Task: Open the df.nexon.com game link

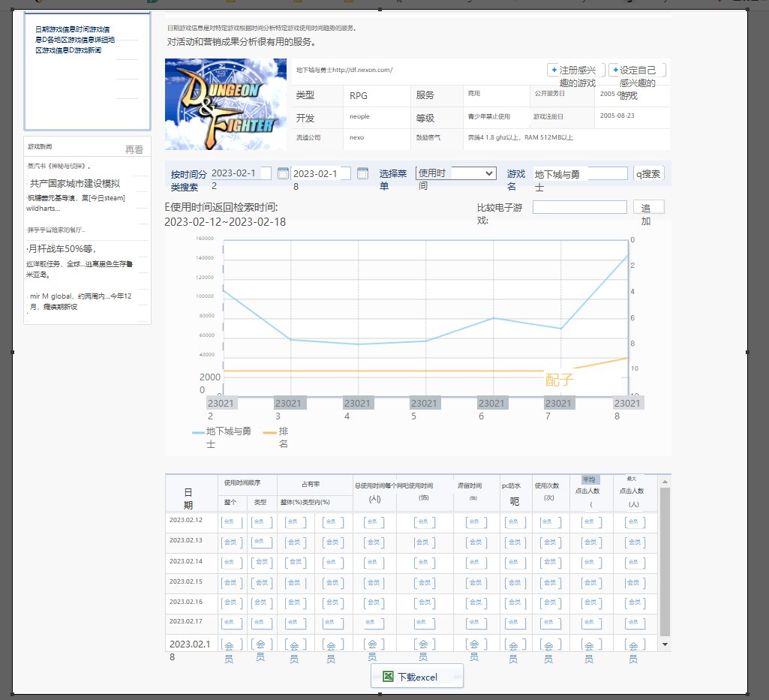Action: click(x=362, y=70)
